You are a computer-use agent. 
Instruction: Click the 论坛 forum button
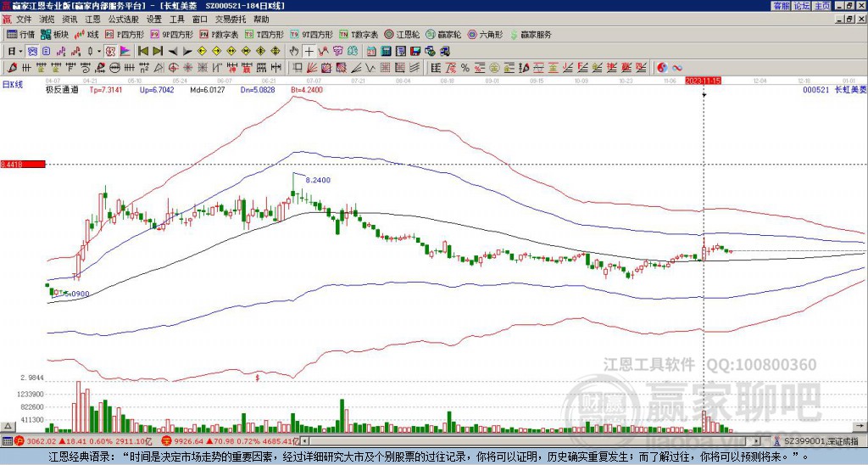802,6
